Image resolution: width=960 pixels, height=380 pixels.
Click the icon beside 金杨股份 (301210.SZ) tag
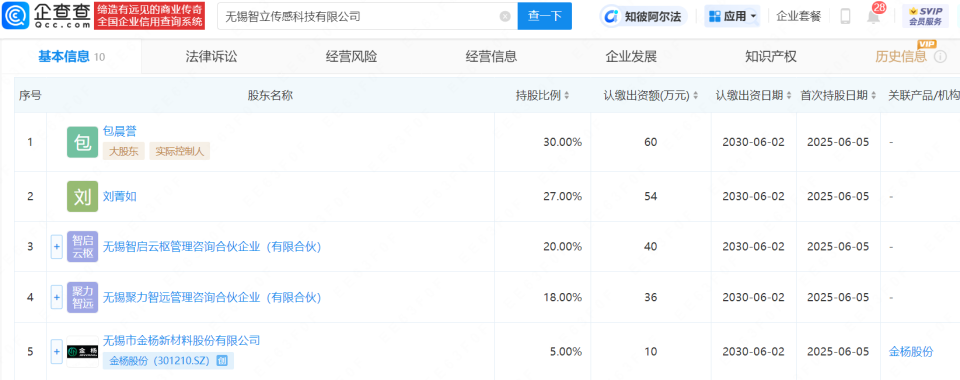coord(222,361)
